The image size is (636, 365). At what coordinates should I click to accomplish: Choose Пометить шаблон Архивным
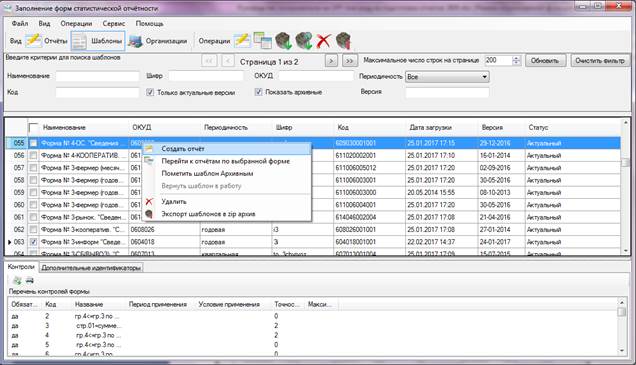tap(227, 174)
